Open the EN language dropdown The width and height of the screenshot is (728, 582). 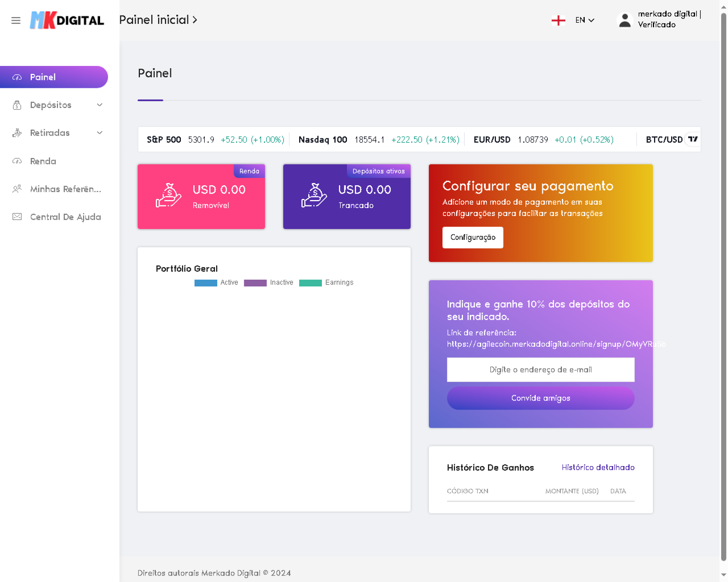coord(584,20)
